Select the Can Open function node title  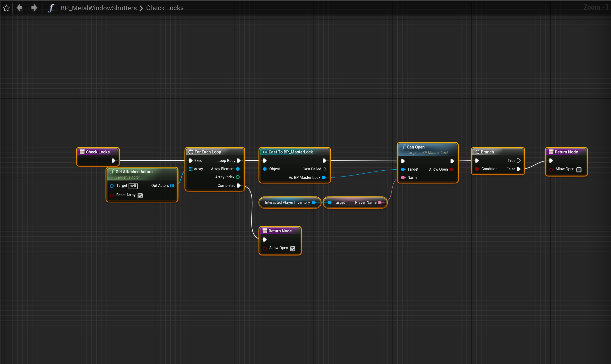(415, 147)
